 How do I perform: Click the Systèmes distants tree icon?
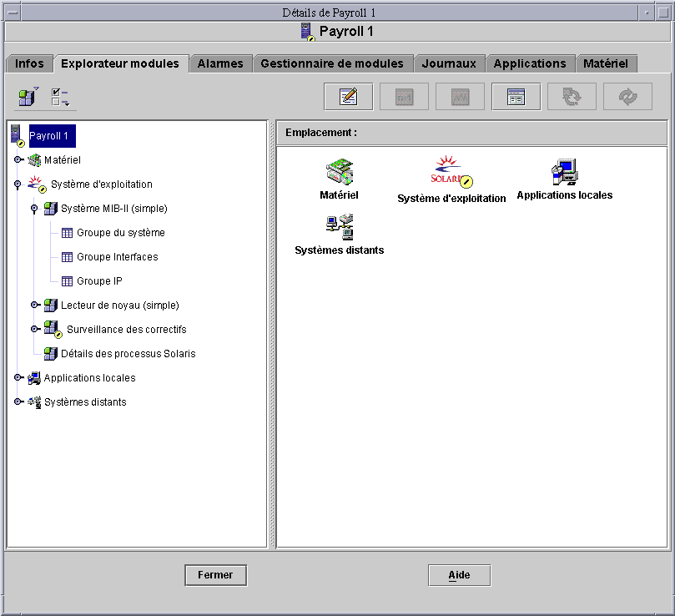point(34,402)
